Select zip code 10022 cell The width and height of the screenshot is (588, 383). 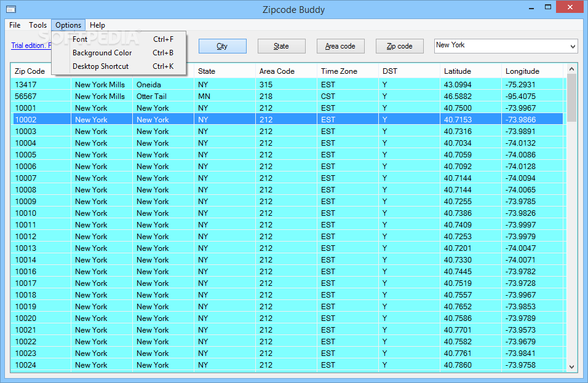(x=42, y=341)
